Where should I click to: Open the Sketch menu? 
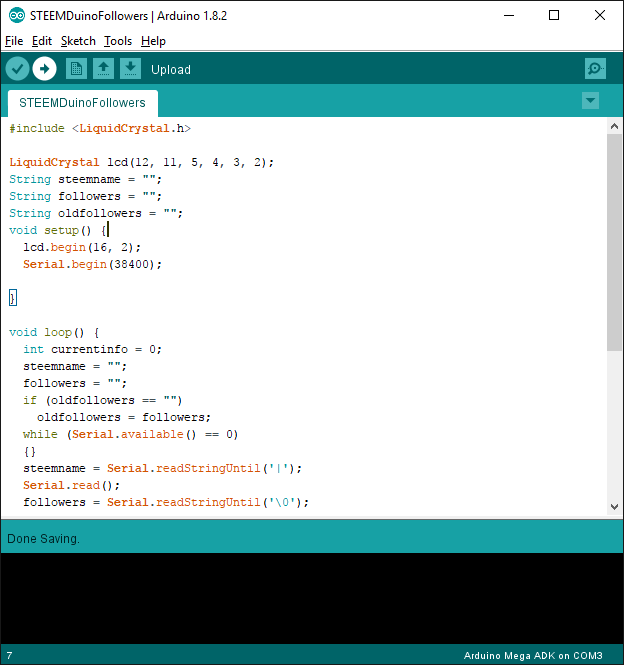78,41
